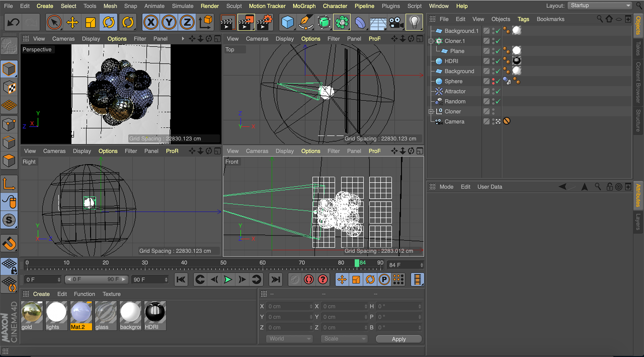This screenshot has width=644, height=357.
Task: Switch to the Tags menu in Objects panel
Action: click(523, 19)
